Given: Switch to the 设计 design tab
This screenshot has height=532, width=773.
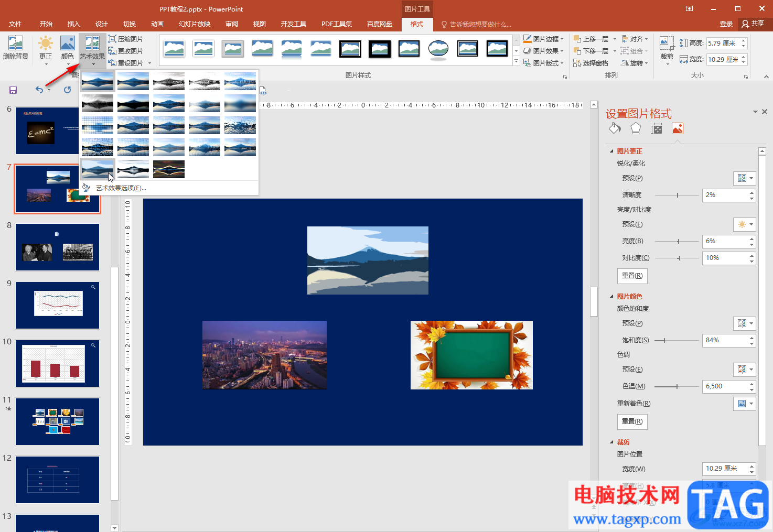Looking at the screenshot, I should coord(102,24).
